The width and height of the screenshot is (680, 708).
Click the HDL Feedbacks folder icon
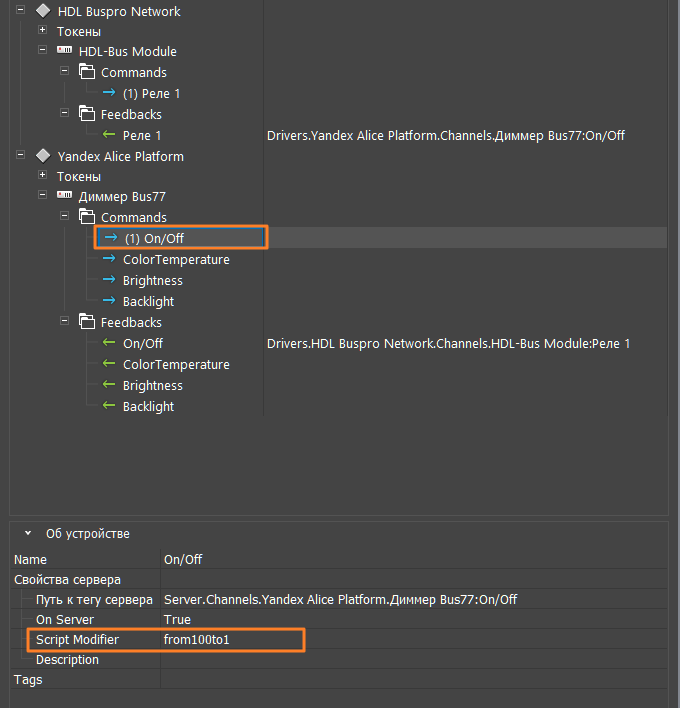pyautogui.click(x=87, y=114)
